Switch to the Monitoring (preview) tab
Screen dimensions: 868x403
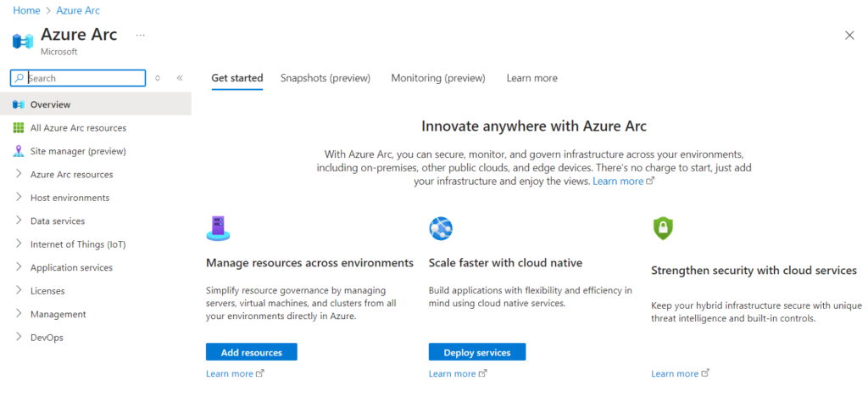tap(438, 78)
